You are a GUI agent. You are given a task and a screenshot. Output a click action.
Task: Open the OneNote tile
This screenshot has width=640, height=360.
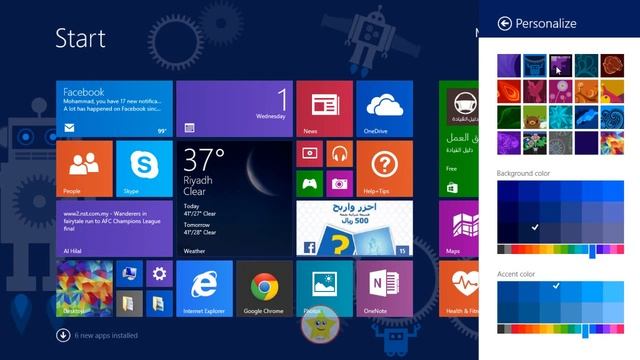pos(384,289)
